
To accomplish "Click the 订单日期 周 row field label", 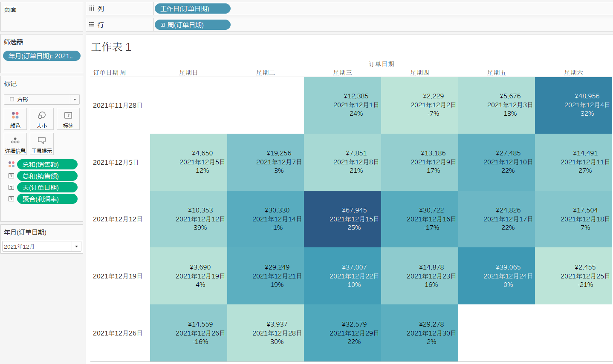I will click(x=110, y=73).
